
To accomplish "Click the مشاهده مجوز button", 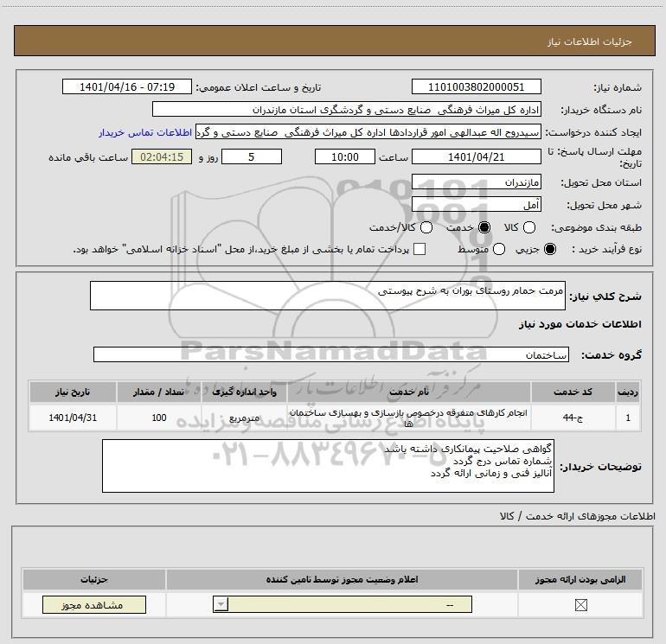I will click(x=94, y=604).
